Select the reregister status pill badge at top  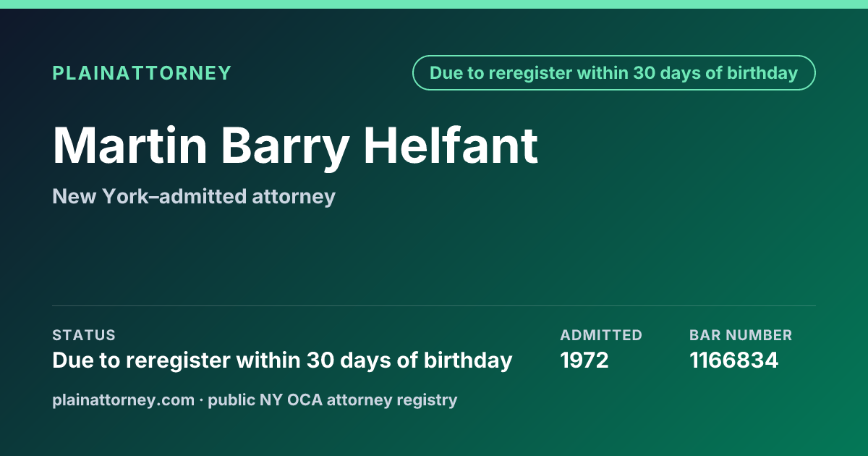pos(613,73)
